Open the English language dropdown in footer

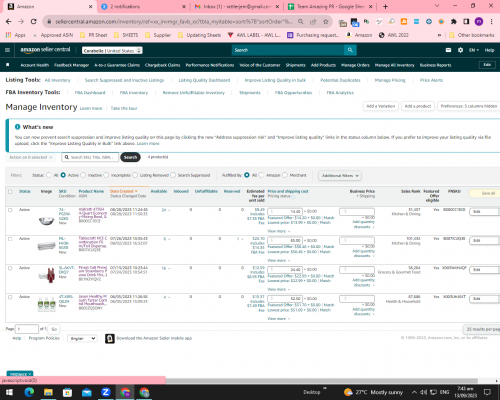pyautogui.click(x=82, y=338)
